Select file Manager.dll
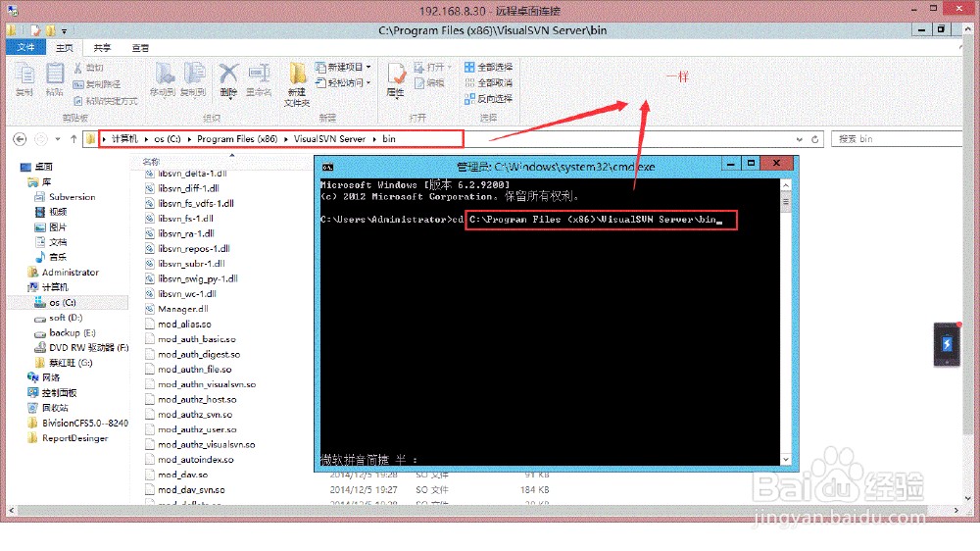Screen dimensions: 980x551 pyautogui.click(x=176, y=309)
